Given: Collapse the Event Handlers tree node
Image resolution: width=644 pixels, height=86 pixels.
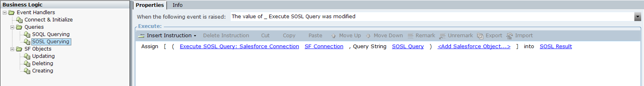Looking at the screenshot, I should [x=4, y=12].
